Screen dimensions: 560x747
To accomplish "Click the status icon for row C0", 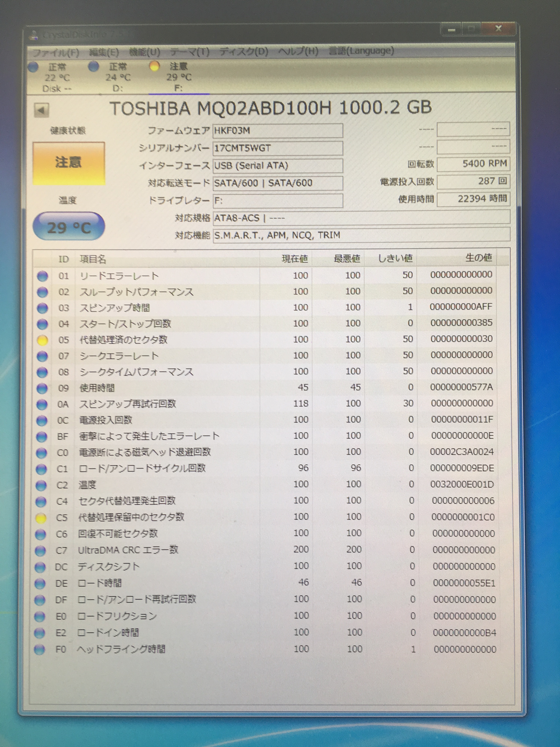I will [41, 453].
